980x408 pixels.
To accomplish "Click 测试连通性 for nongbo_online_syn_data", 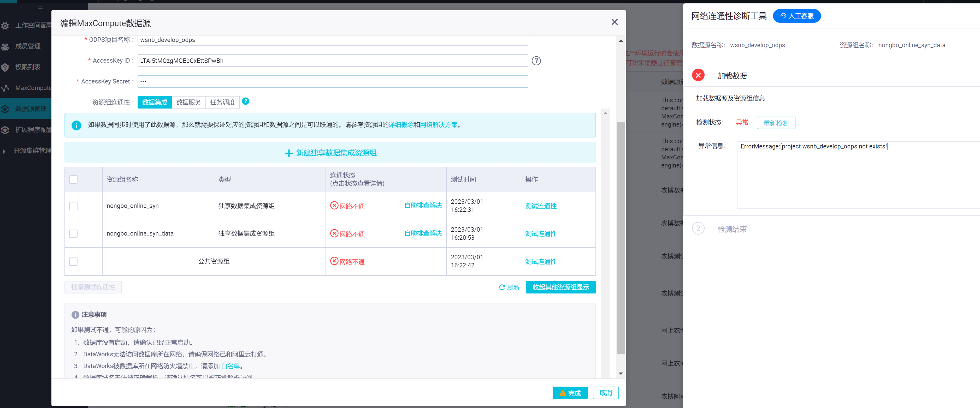I will click(x=541, y=234).
